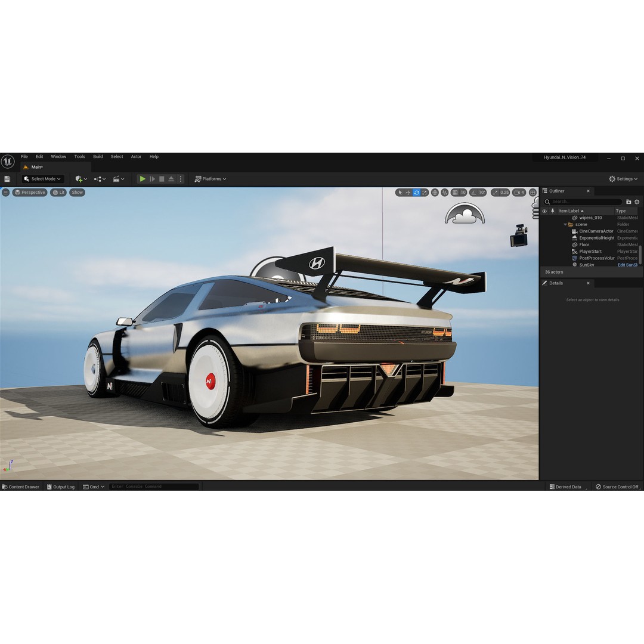Activate the rotate gizmo tool
The height and width of the screenshot is (644, 644).
(416, 192)
